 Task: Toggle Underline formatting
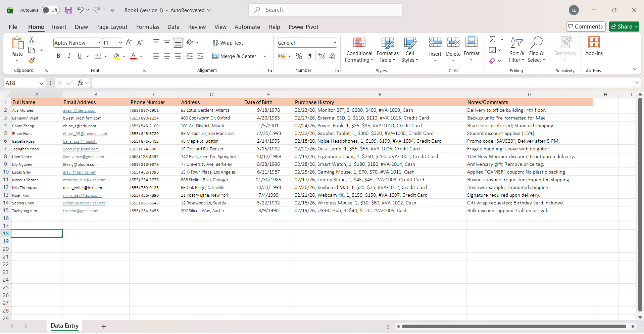(x=80, y=56)
